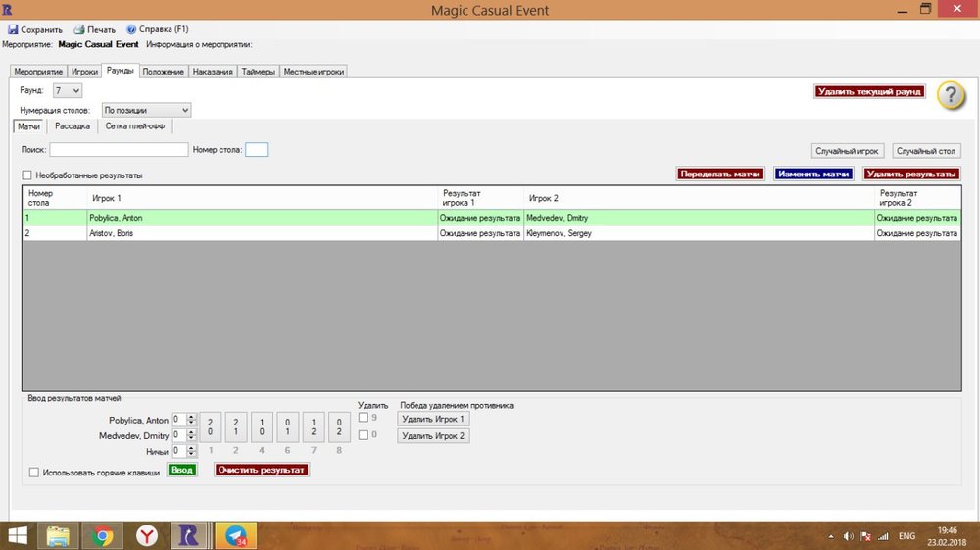The image size is (980, 550).
Task: Click the blue Изменить матчи button
Action: click(x=813, y=174)
